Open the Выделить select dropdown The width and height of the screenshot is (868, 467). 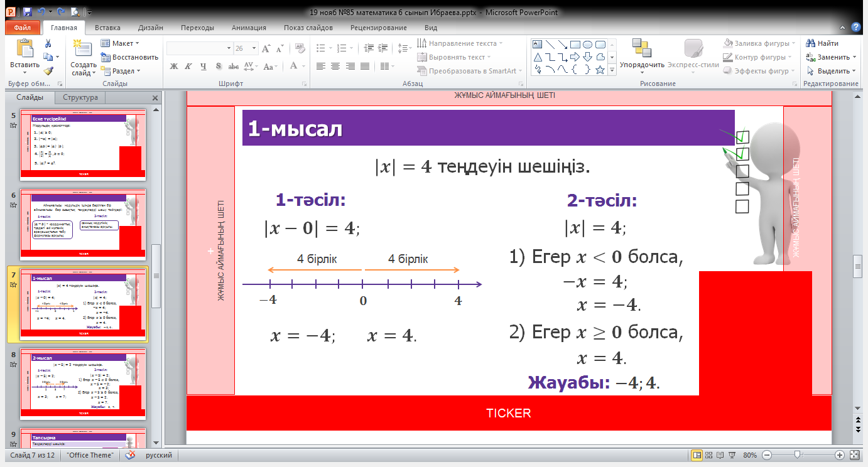(x=832, y=71)
